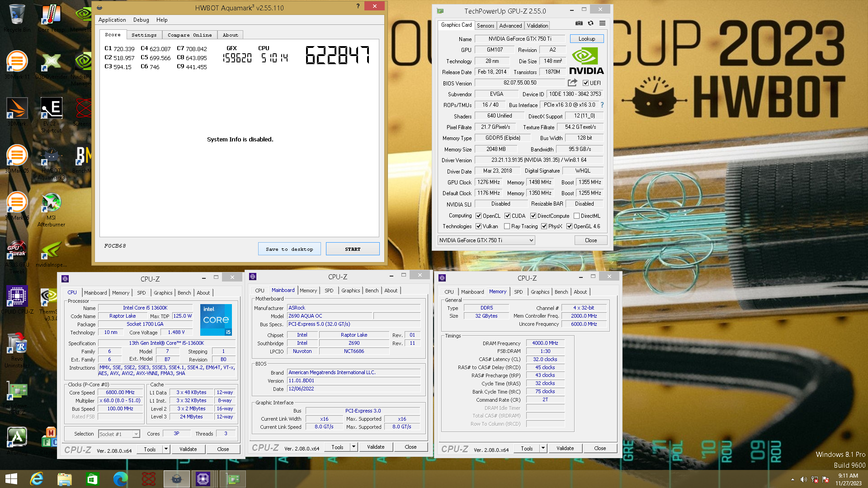Click the GPU-Z refresh icon
Viewport: 868px width, 488px height.
coord(590,23)
